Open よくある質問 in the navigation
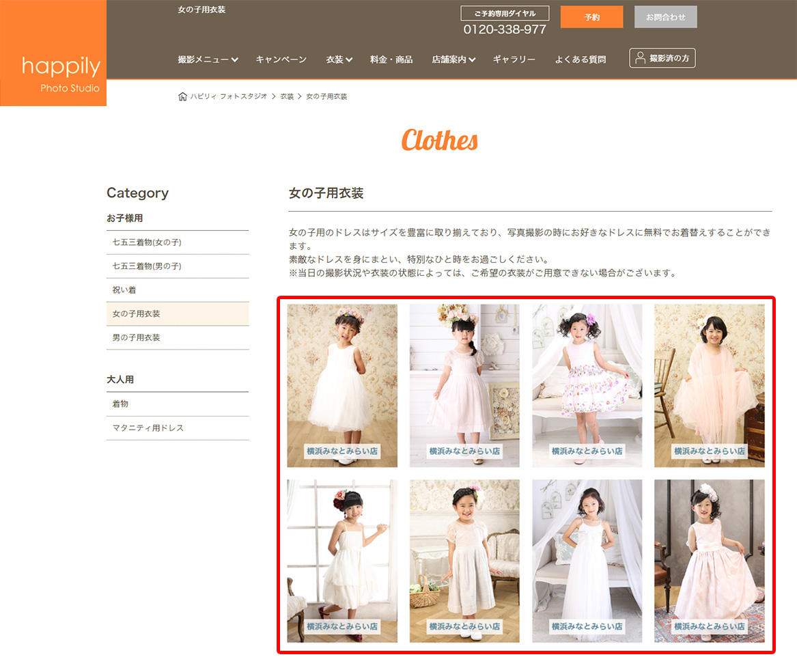Viewport: 797px width, 672px height. click(581, 59)
